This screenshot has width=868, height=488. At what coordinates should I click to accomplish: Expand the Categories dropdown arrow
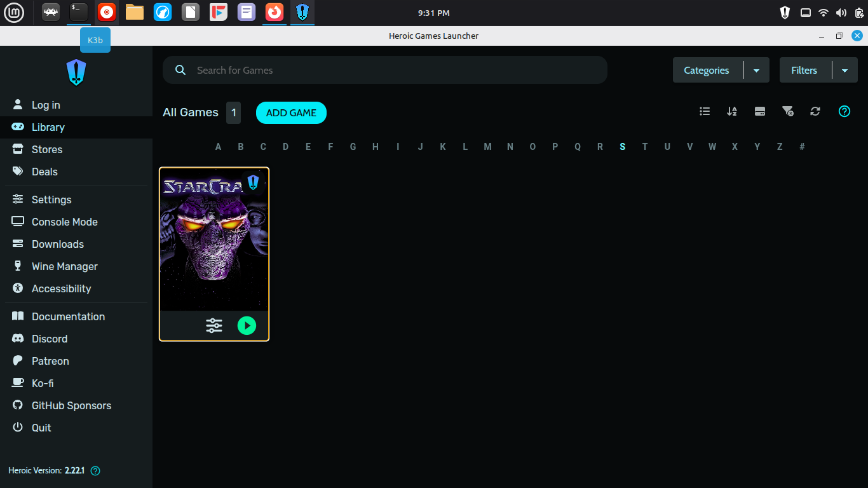pyautogui.click(x=756, y=71)
